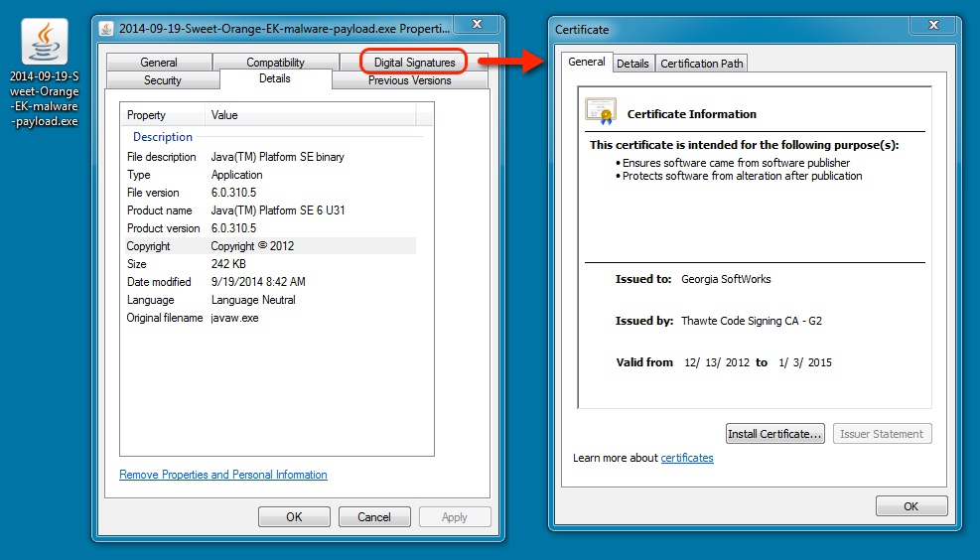Click the Georgia SoftWorks issued-to name
980x560 pixels.
726,279
